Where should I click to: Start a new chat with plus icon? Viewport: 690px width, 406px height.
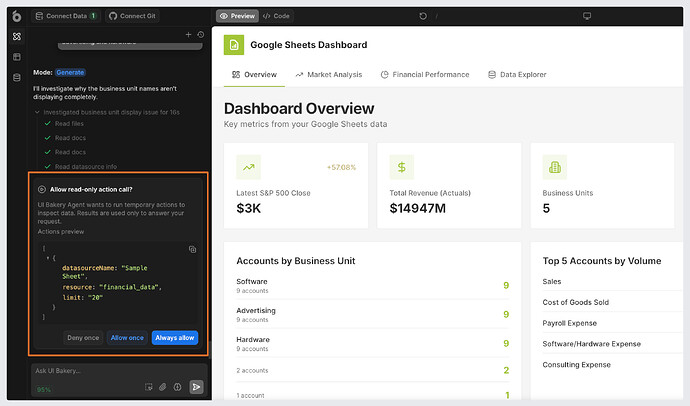coord(187,35)
